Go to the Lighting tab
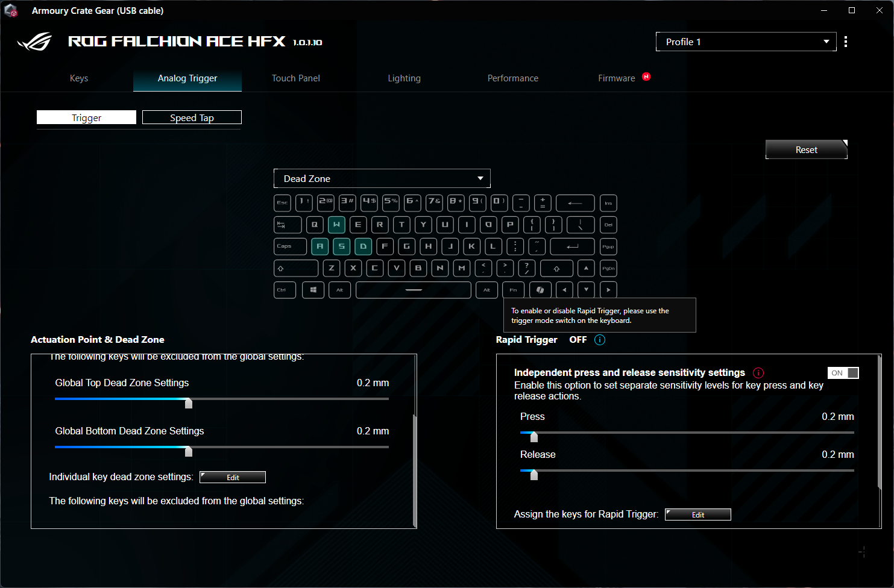 pos(405,78)
